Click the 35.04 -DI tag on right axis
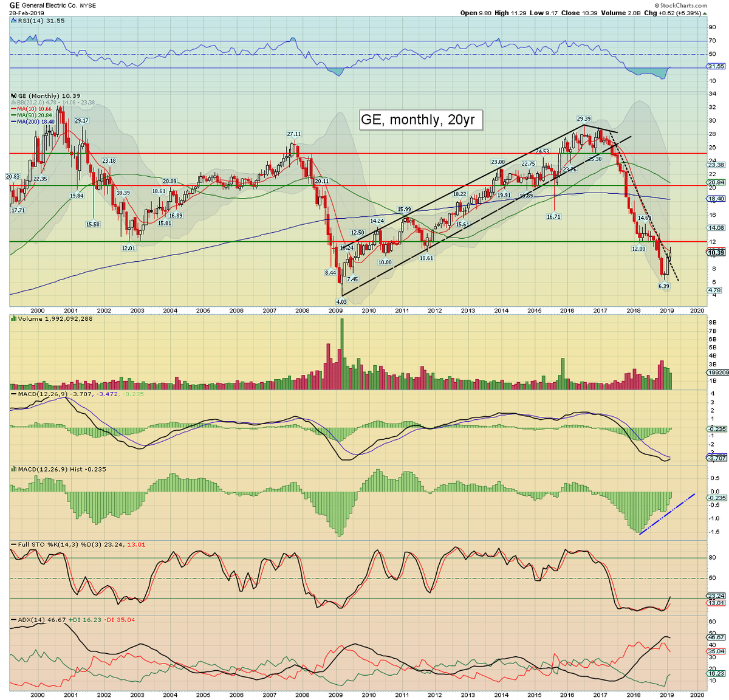Image resolution: width=729 pixels, height=700 pixels. [717, 651]
